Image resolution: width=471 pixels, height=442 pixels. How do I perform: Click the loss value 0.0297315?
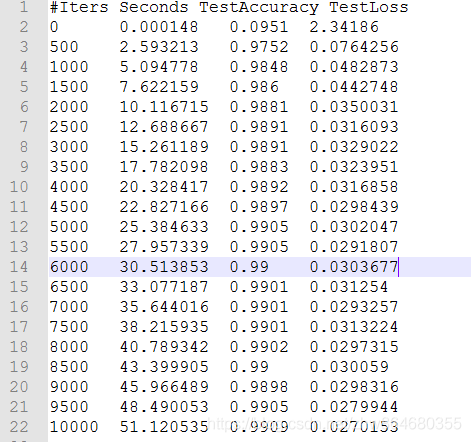pos(354,347)
